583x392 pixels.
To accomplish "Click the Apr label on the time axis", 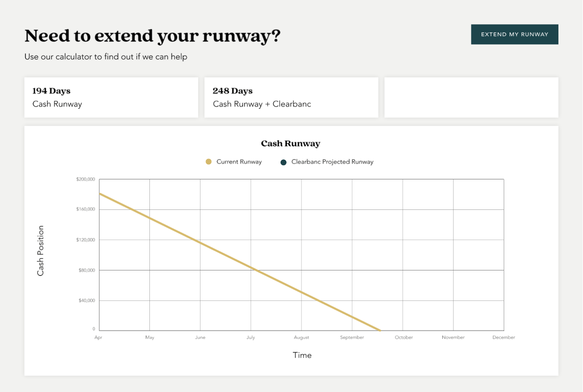I will point(98,337).
